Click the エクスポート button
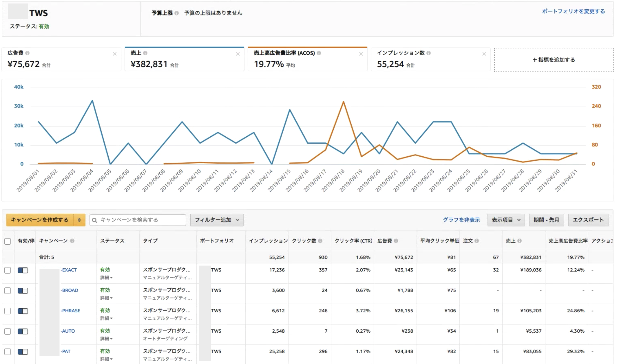The height and width of the screenshot is (364, 617). 588,220
